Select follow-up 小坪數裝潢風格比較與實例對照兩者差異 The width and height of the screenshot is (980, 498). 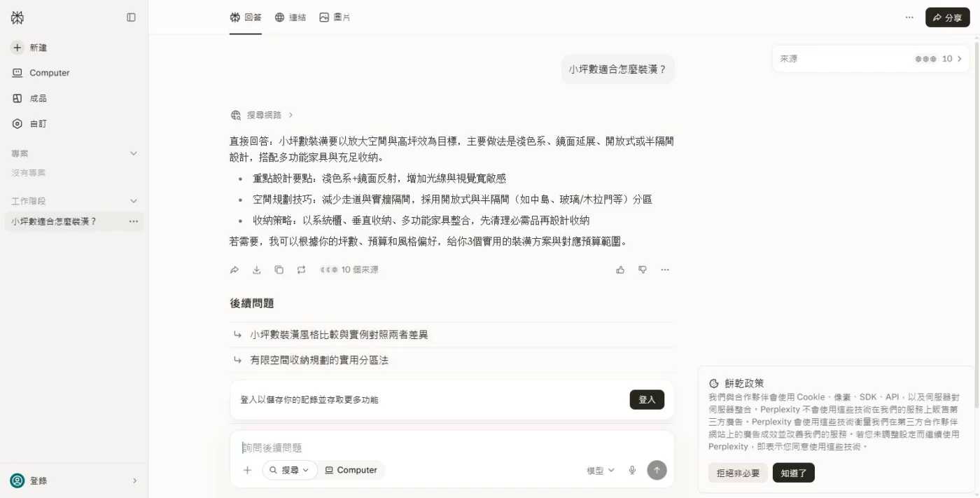(x=452, y=335)
